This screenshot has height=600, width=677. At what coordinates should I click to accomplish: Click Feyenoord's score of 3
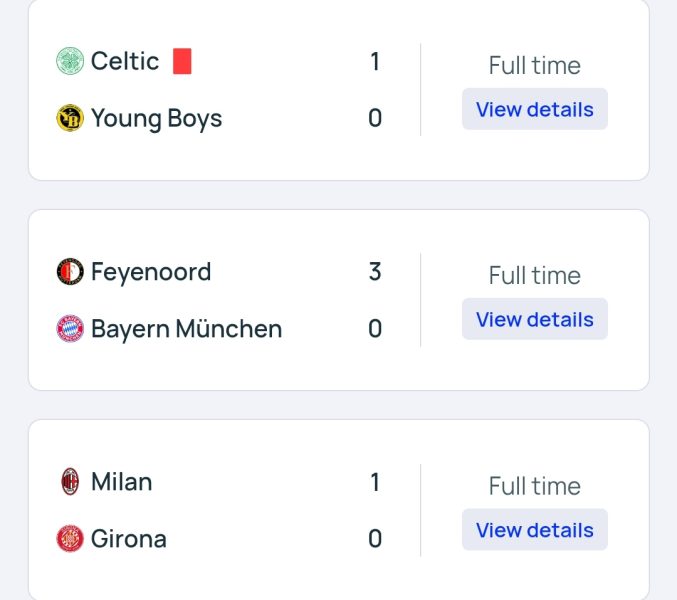tap(375, 272)
